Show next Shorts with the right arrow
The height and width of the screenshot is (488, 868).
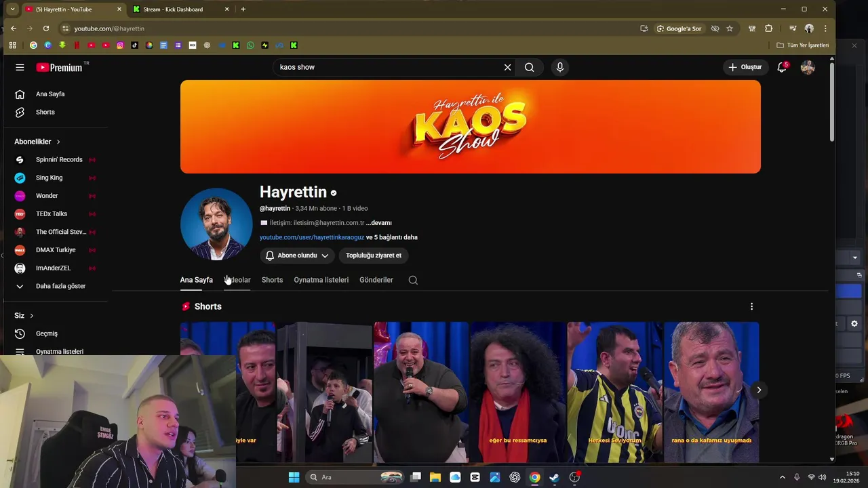[759, 390]
